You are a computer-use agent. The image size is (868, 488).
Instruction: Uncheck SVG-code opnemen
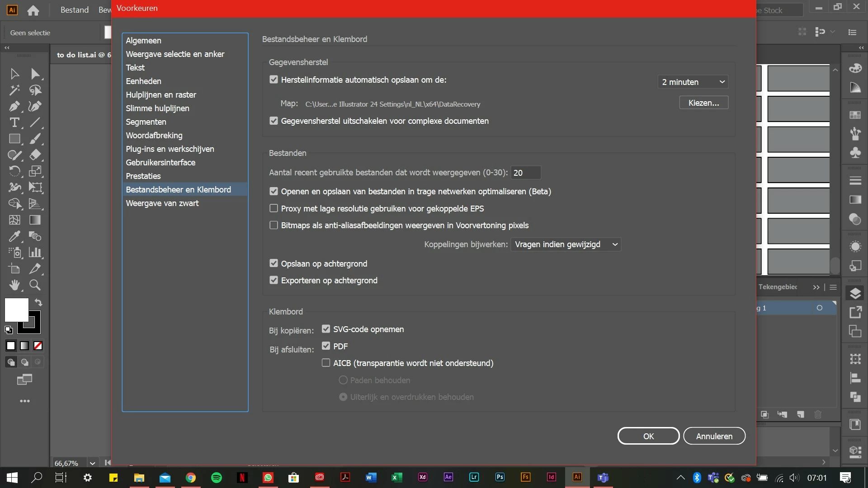tap(326, 329)
